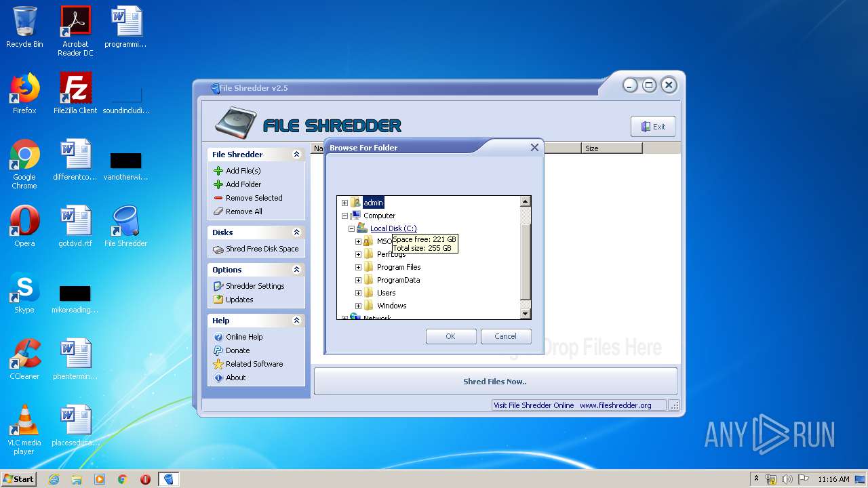Click the clock in the system tray
The image size is (868, 488).
tap(833, 479)
